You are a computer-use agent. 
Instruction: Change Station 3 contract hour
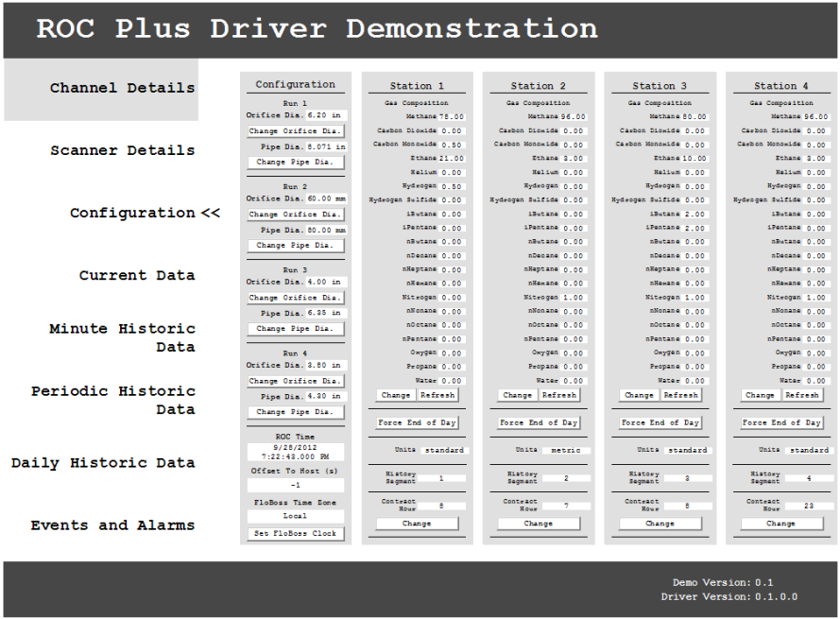pos(660,524)
